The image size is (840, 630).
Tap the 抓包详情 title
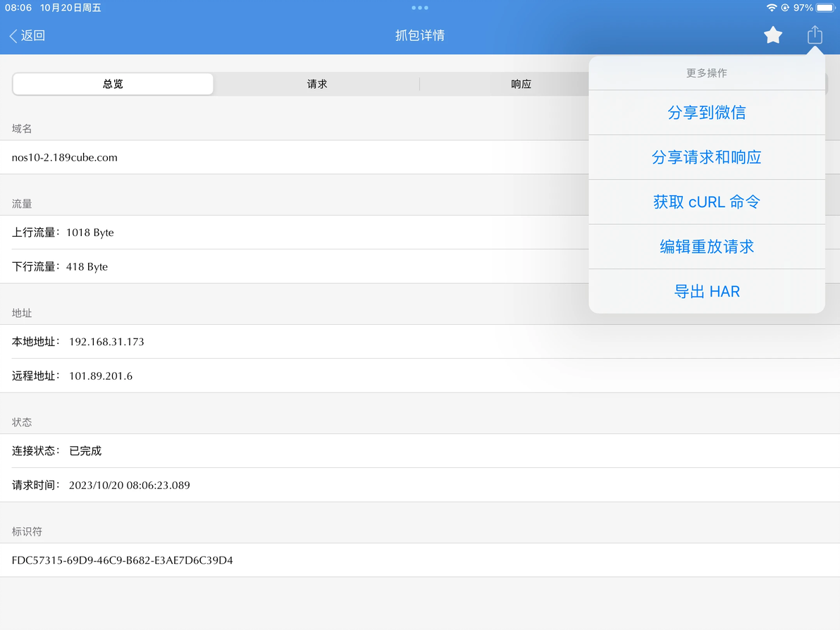coord(420,35)
